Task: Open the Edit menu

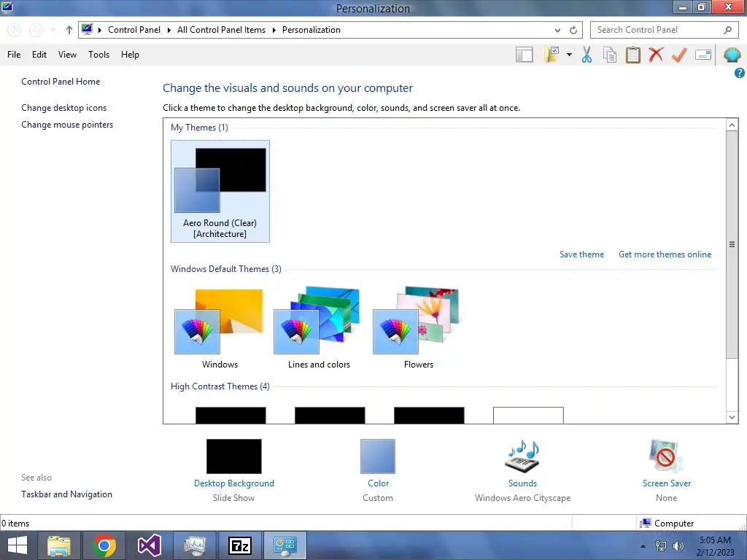Action: point(39,55)
